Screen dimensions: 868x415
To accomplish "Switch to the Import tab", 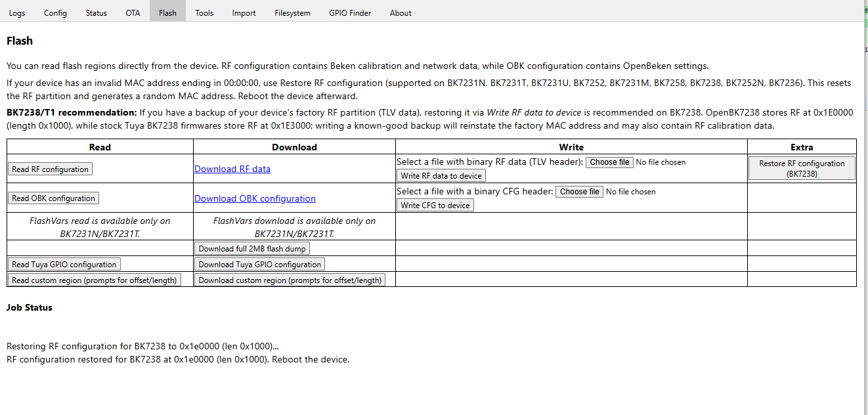I will (x=244, y=12).
